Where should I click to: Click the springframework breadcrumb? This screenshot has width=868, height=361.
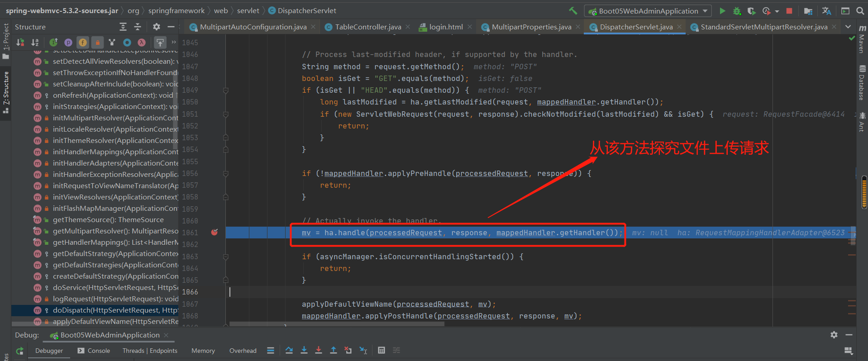tap(176, 10)
